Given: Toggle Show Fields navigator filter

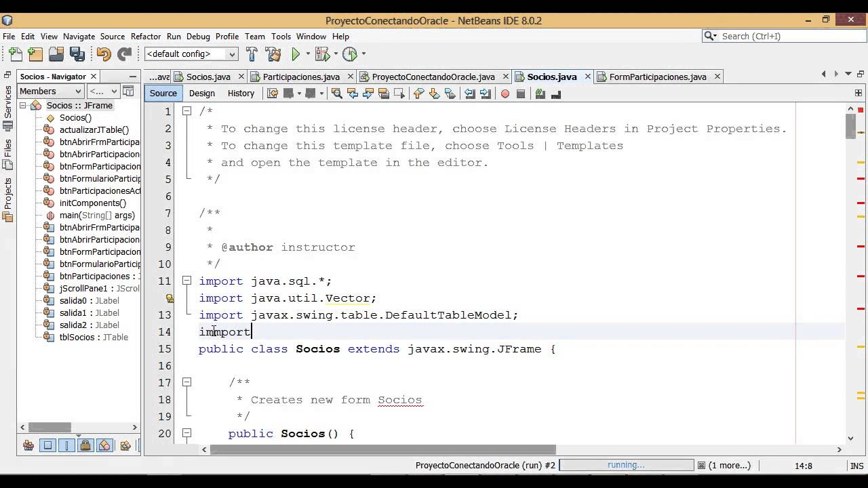Looking at the screenshot, I should 47,445.
